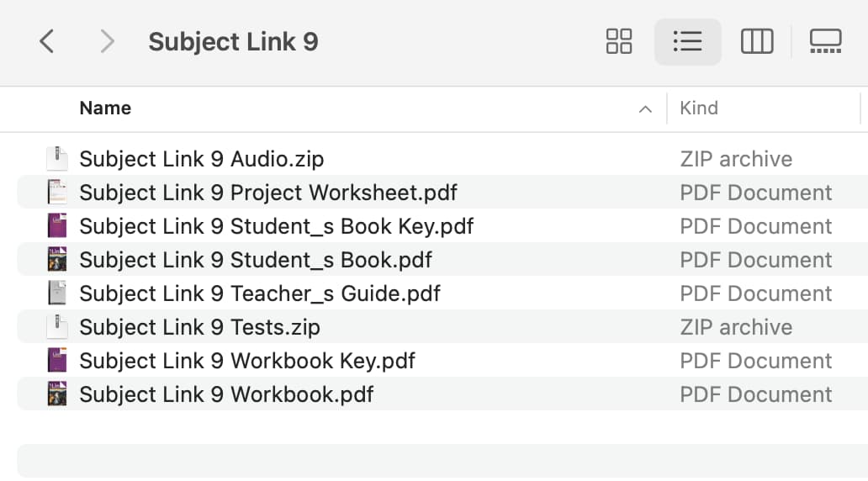
Task: Go back with the left chevron arrow
Action: tap(47, 41)
